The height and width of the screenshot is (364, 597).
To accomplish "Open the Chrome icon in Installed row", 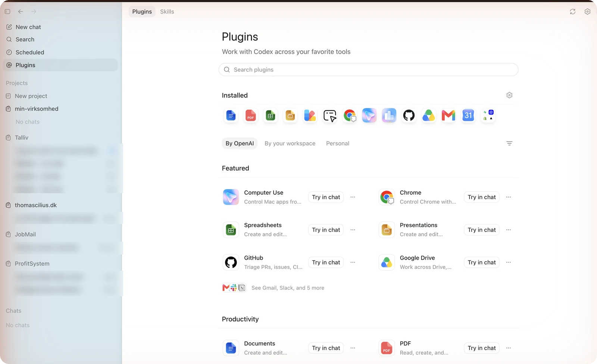I will click(x=350, y=116).
